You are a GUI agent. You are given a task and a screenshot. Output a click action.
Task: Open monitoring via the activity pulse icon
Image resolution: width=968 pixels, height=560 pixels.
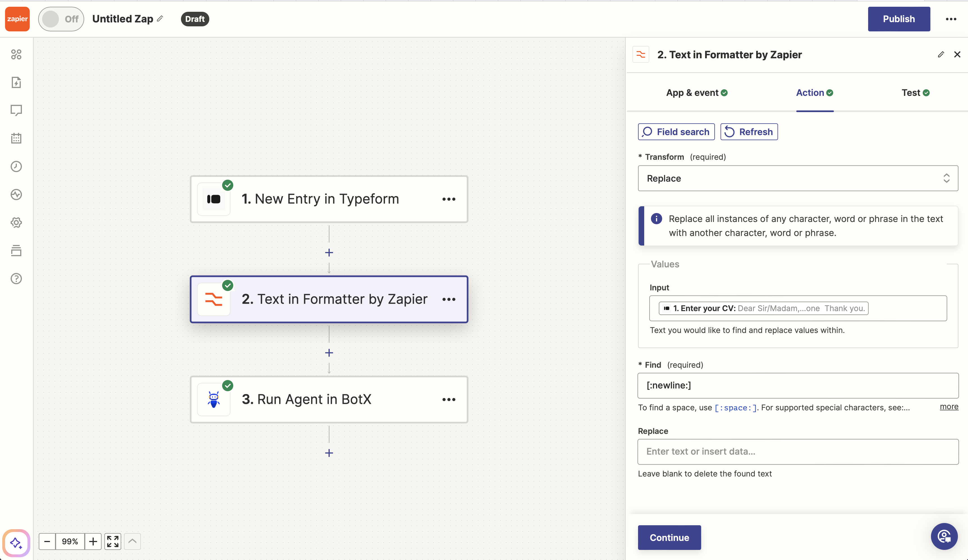tap(16, 194)
